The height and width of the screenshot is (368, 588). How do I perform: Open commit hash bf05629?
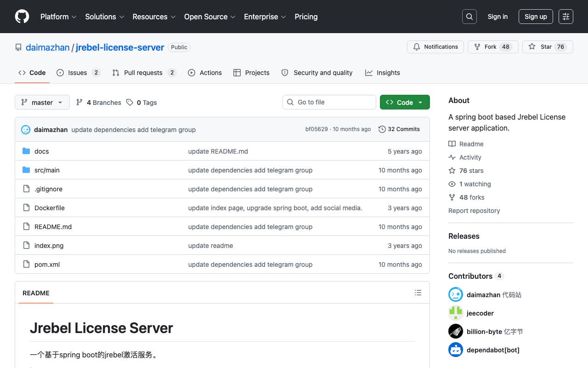click(x=317, y=129)
